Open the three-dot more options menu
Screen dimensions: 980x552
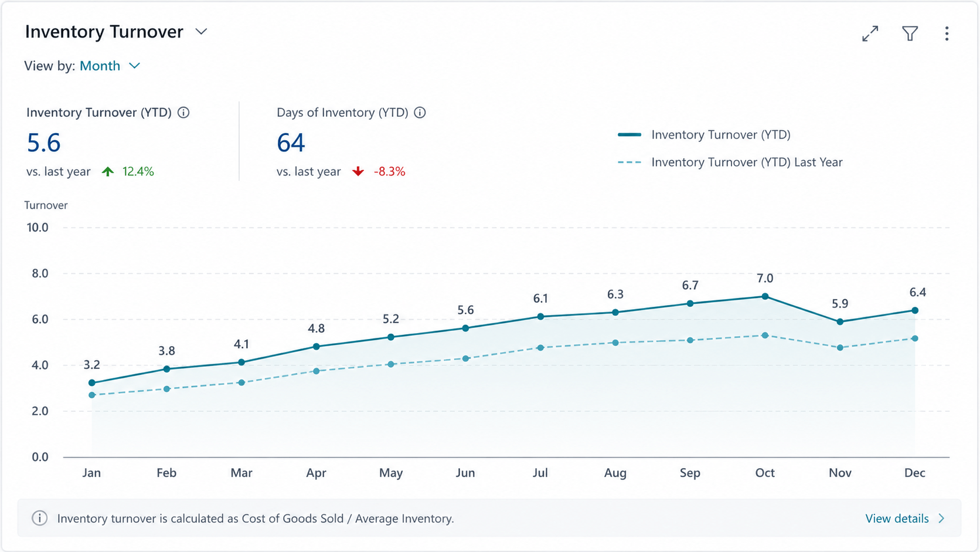coord(947,33)
